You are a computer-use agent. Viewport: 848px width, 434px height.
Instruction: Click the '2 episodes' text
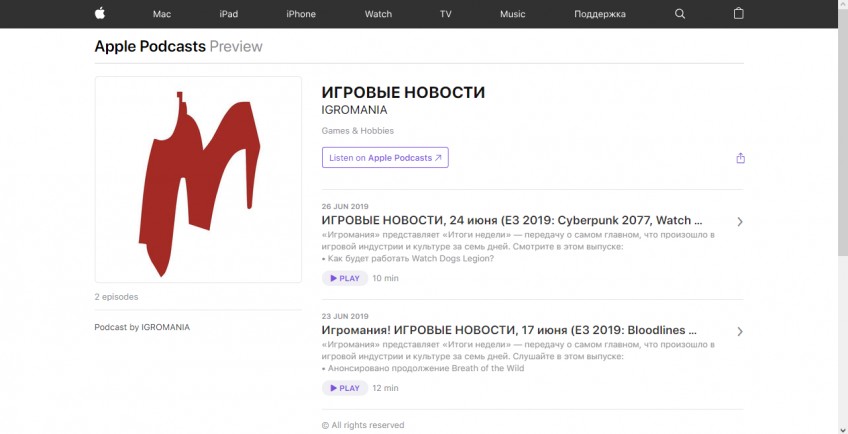[x=116, y=297]
